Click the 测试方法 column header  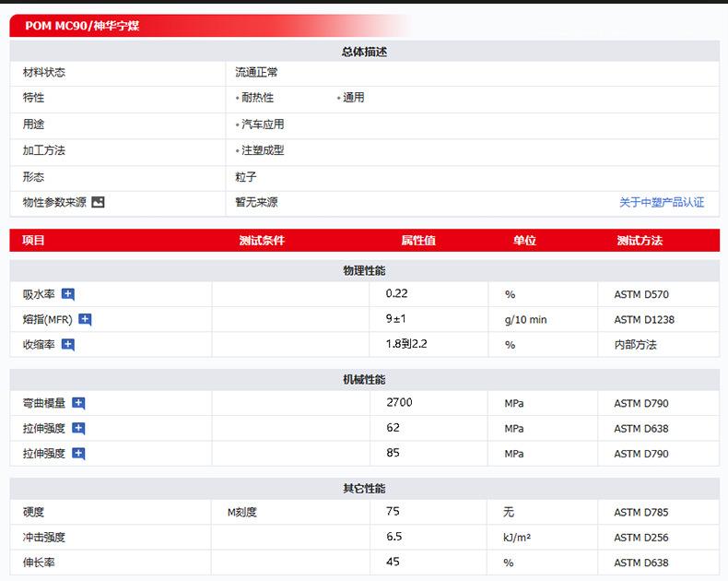click(x=640, y=241)
